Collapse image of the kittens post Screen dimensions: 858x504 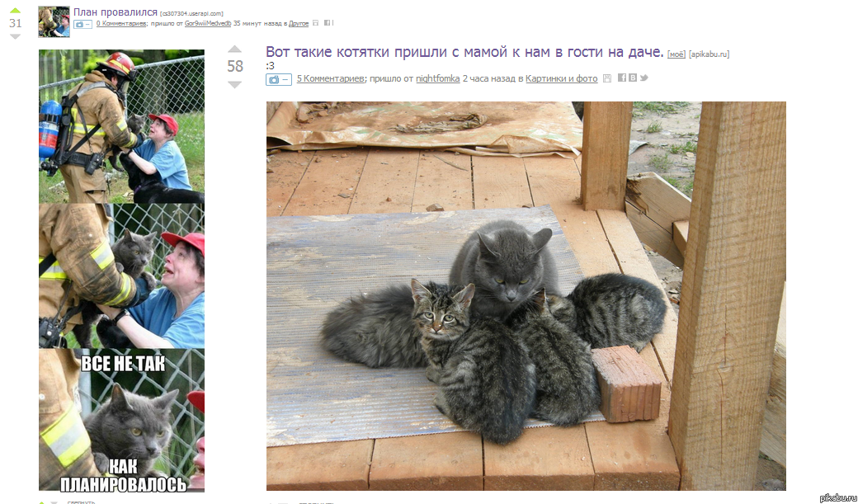click(x=279, y=79)
